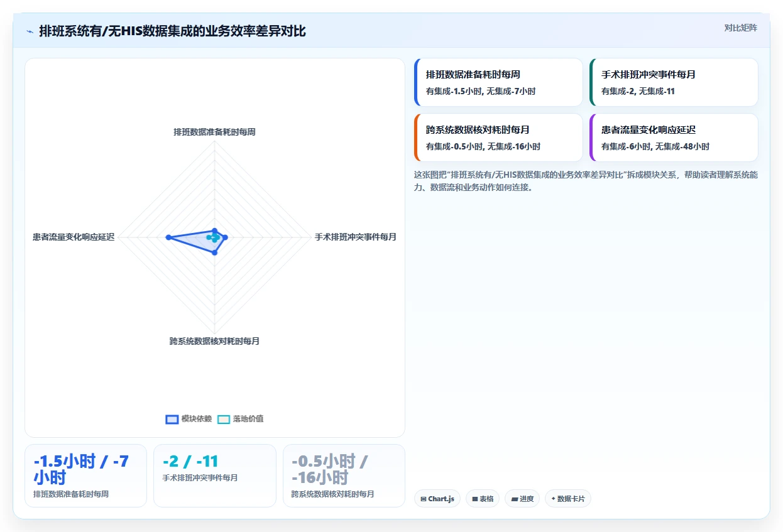Click the -0.5小时 / -16小时 stat card
Screen dimensions: 783x532
click(x=344, y=475)
